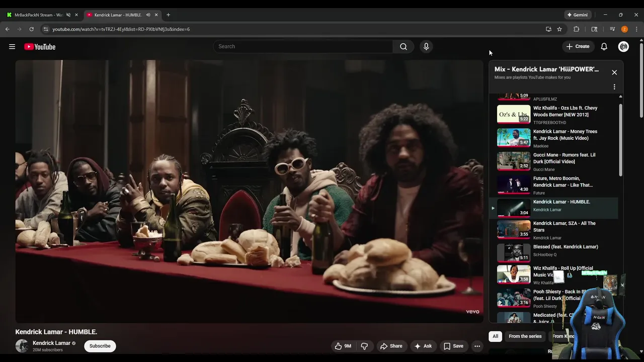Open Mix playlist three-dot options
Screen dimensions: 644x362
tap(614, 87)
